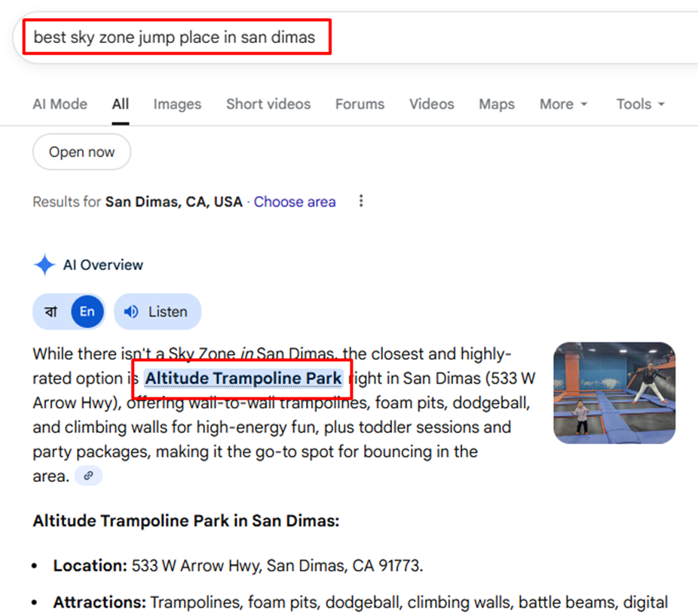Screen dimensions: 698x616
Task: Click 'San Dimas, CA, USA' location text
Action: click(x=173, y=202)
